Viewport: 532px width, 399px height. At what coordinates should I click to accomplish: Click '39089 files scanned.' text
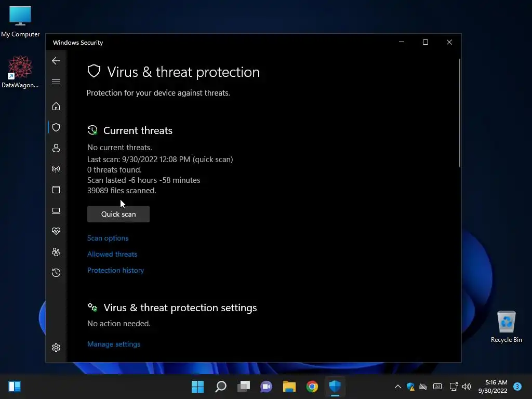point(122,191)
